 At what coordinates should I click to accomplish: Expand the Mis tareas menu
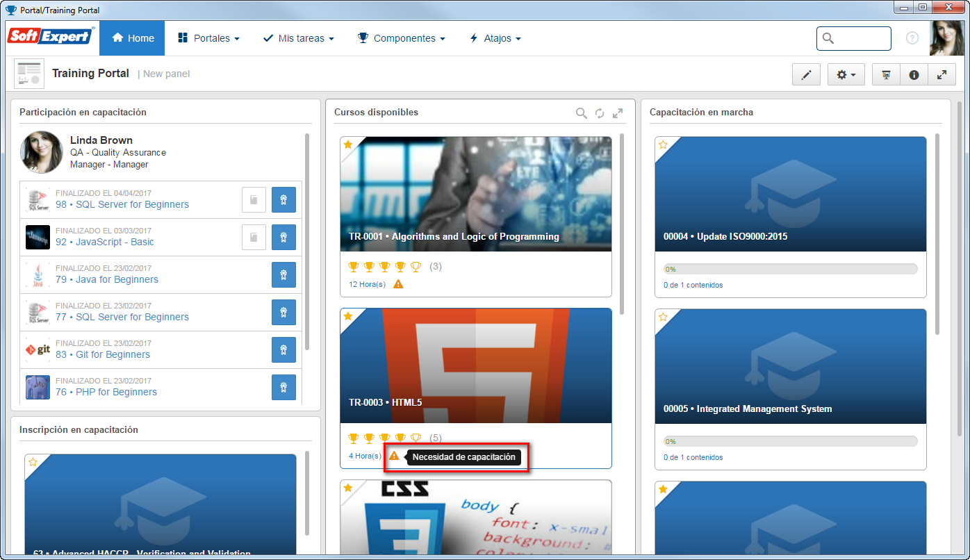[298, 38]
